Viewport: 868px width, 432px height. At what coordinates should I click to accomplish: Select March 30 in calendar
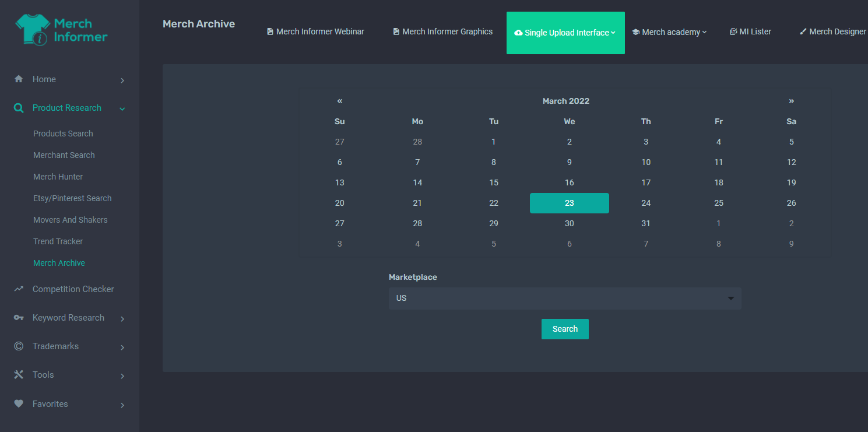pos(570,223)
